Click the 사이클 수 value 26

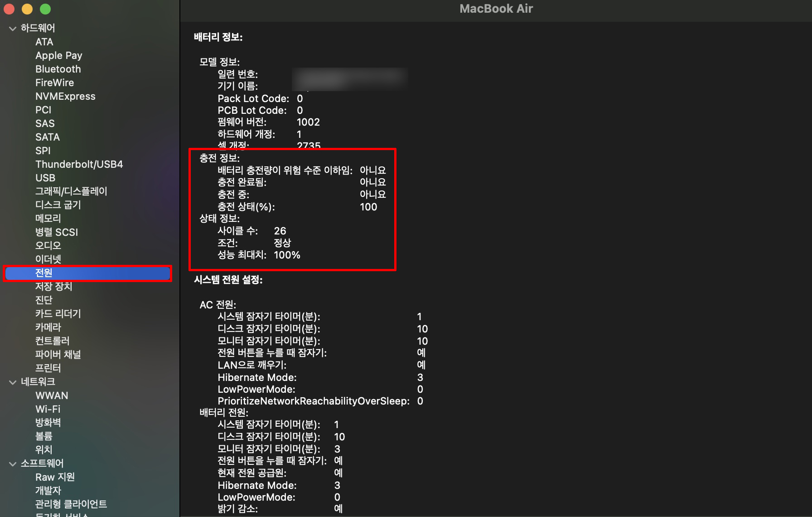pyautogui.click(x=280, y=231)
